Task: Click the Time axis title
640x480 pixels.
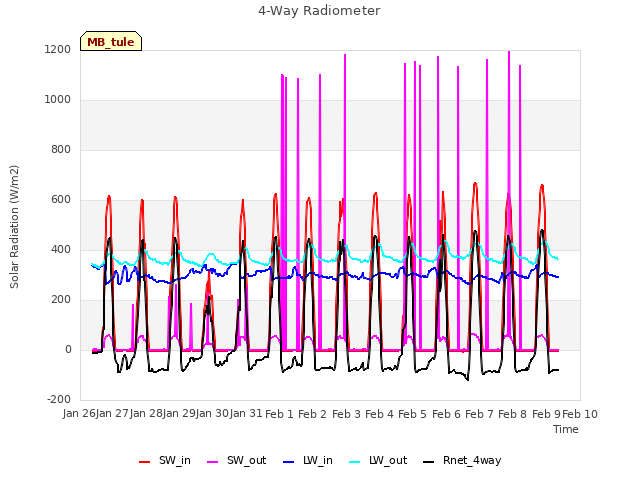Action: (x=566, y=429)
